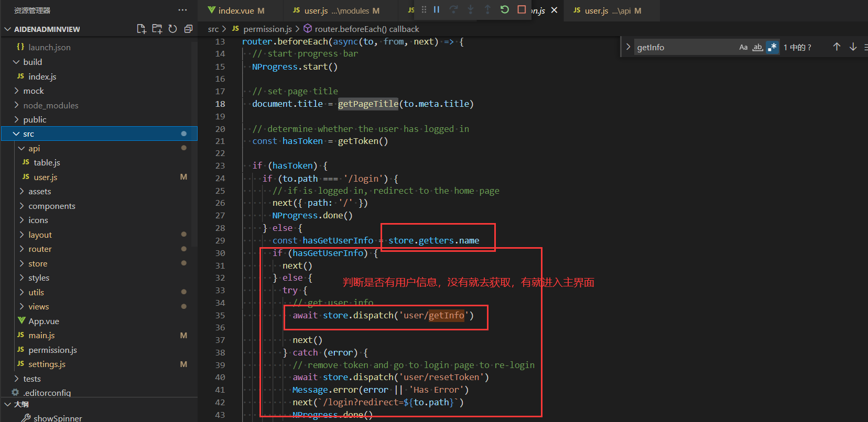Viewport: 868px width, 422px height.
Task: Expand the store folder
Action: tap(38, 264)
